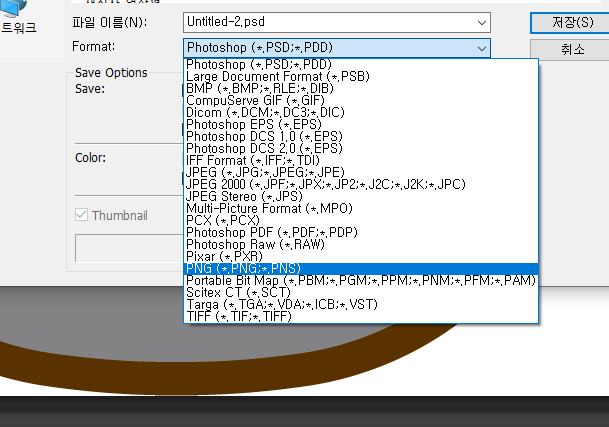Select Targa (*.TGA;*.VDA;*.ICB;*.VST) format

pos(361,305)
